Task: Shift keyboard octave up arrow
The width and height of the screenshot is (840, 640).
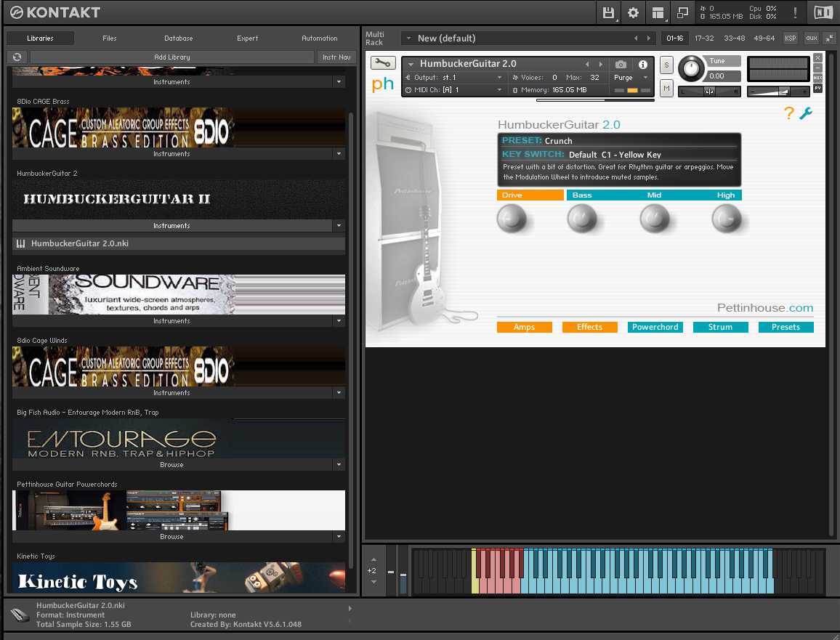Action: [373, 559]
